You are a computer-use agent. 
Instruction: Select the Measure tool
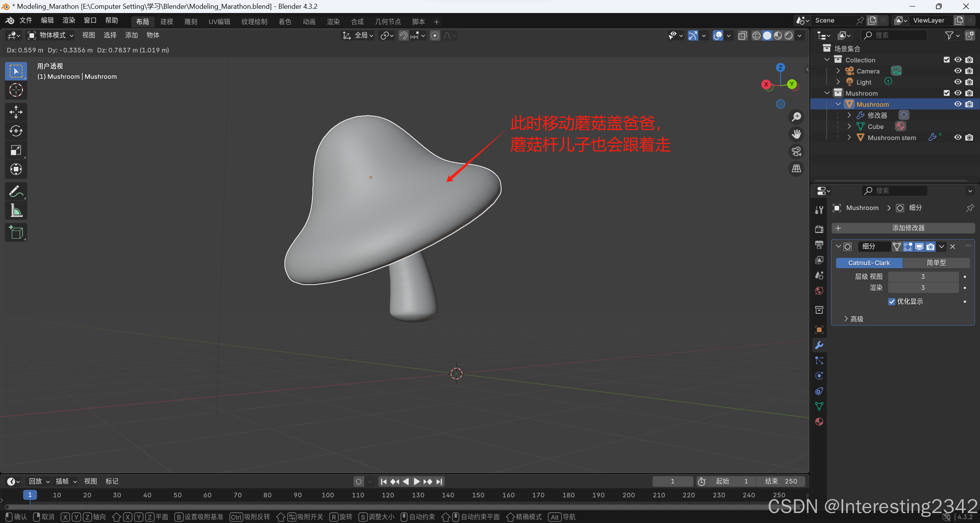click(16, 210)
